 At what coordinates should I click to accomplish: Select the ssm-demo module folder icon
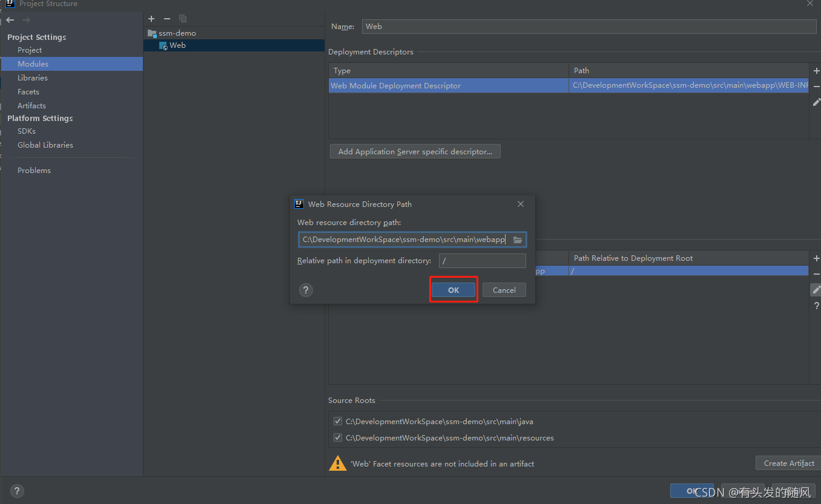pyautogui.click(x=152, y=33)
